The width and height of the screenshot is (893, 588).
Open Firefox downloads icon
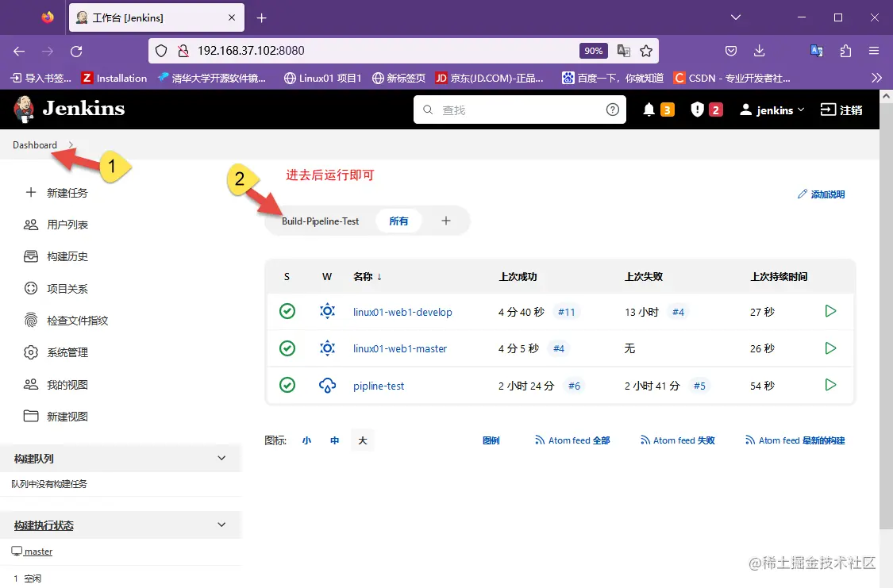coord(759,51)
